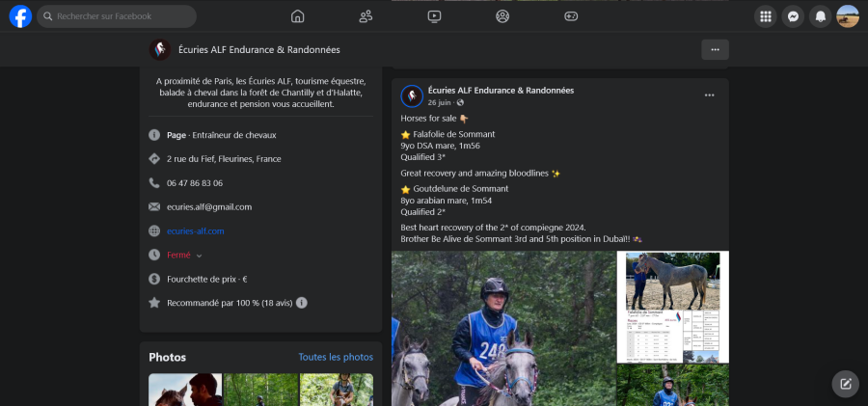Open the apps grid menu
Image resolution: width=868 pixels, height=406 pixels.
pyautogui.click(x=766, y=16)
